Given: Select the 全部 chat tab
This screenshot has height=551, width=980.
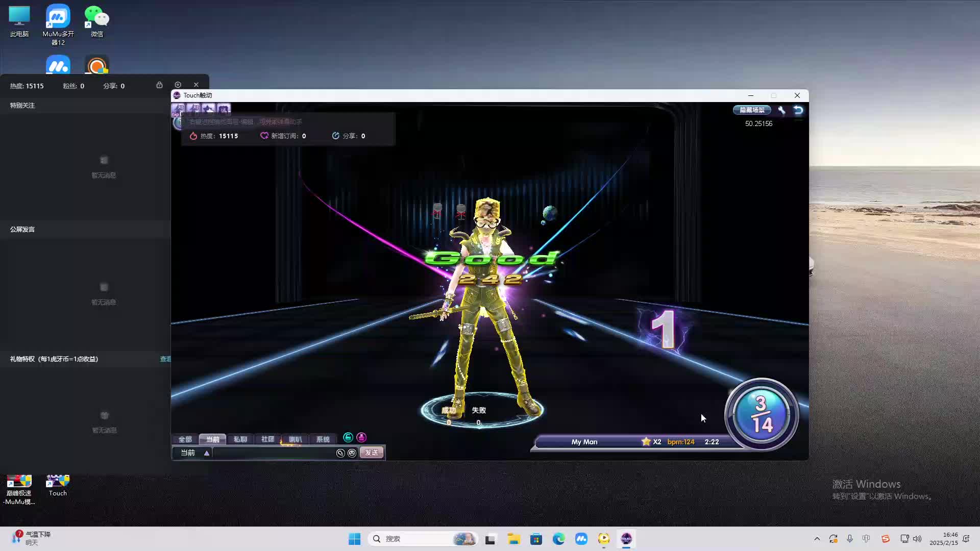Looking at the screenshot, I should [x=185, y=439].
